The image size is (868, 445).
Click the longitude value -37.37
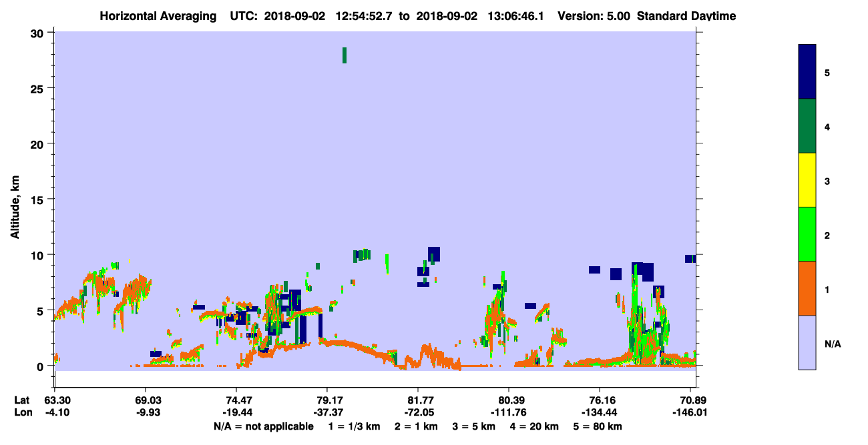pyautogui.click(x=327, y=412)
